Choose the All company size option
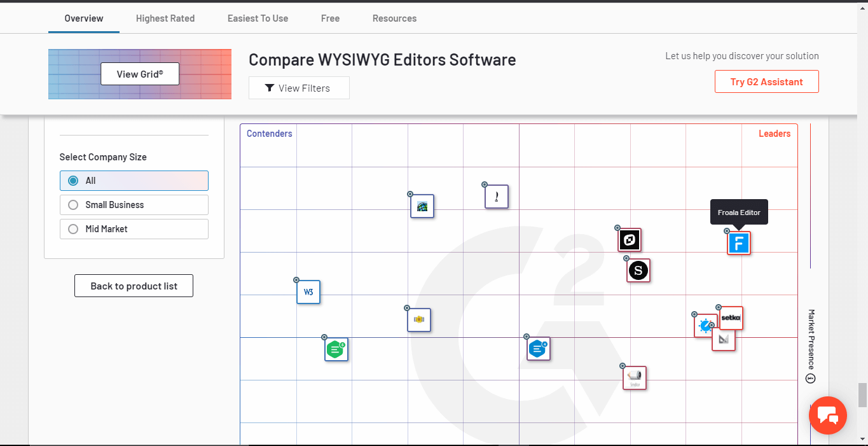The height and width of the screenshot is (446, 868). [x=134, y=181]
